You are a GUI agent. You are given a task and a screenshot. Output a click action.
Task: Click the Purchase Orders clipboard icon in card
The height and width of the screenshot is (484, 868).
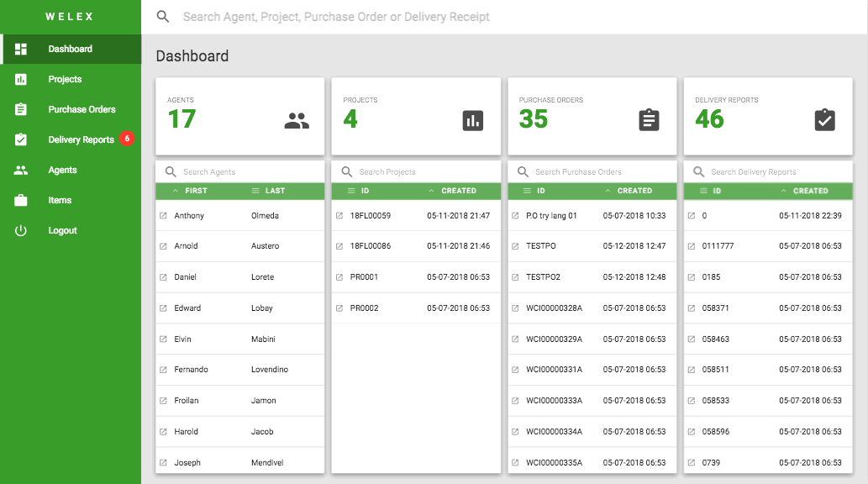pos(649,120)
